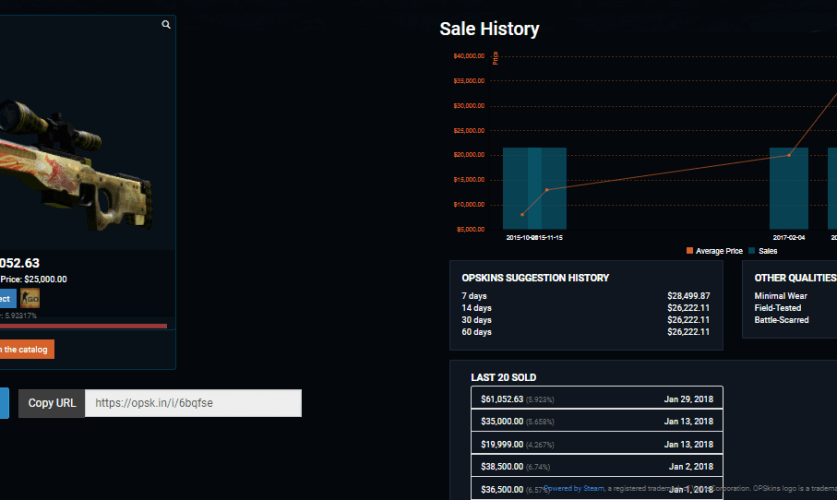This screenshot has width=837, height=500.
Task: Toggle Sales series in chart legend
Action: tap(763, 251)
